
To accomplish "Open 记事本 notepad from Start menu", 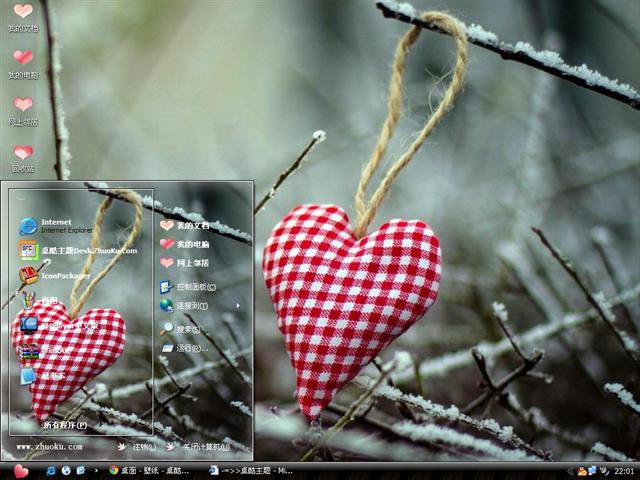I will [42, 376].
